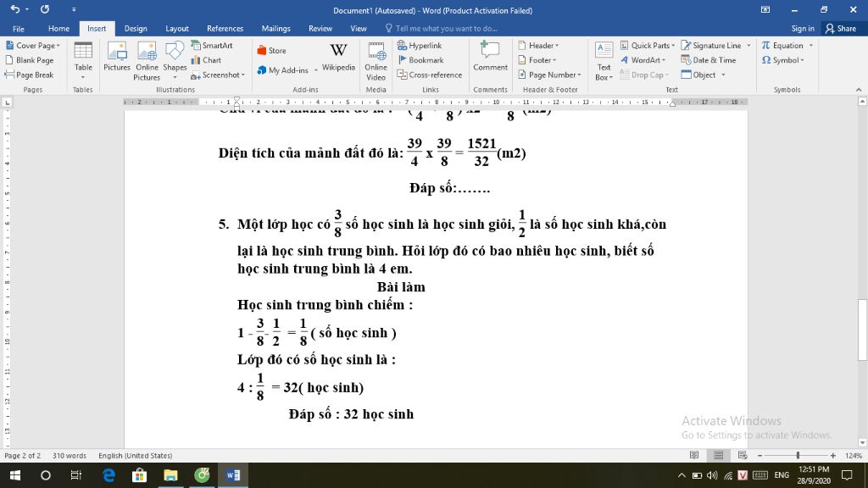Insert a Bookmark
The image size is (868, 488).
click(420, 60)
